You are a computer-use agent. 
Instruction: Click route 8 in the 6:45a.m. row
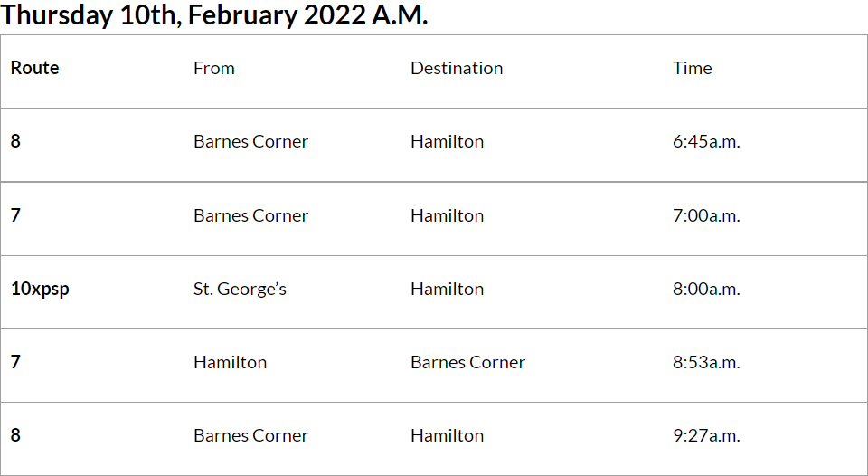(15, 142)
